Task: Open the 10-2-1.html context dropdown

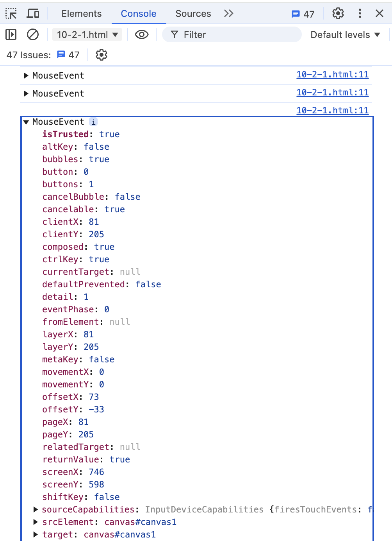Action: (87, 35)
